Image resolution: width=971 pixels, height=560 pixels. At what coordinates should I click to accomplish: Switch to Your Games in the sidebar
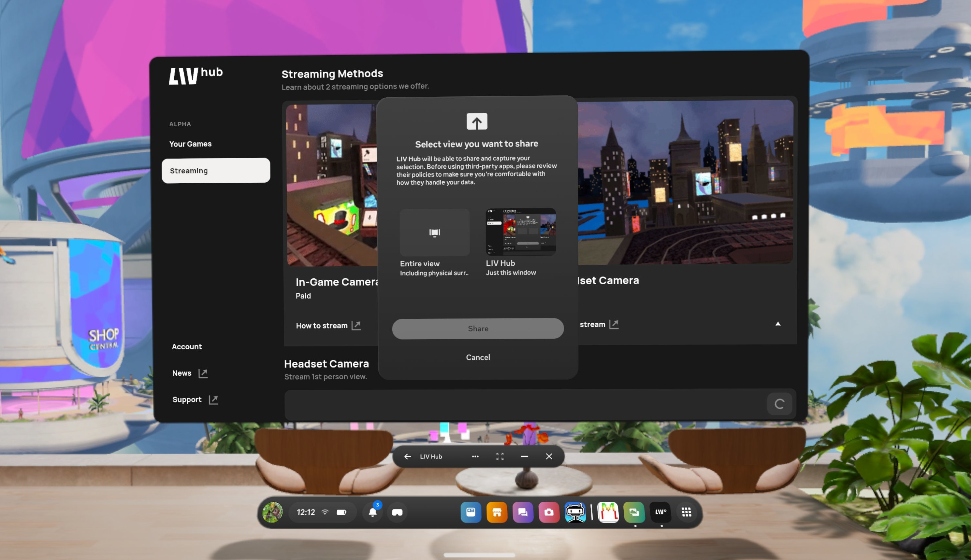190,144
